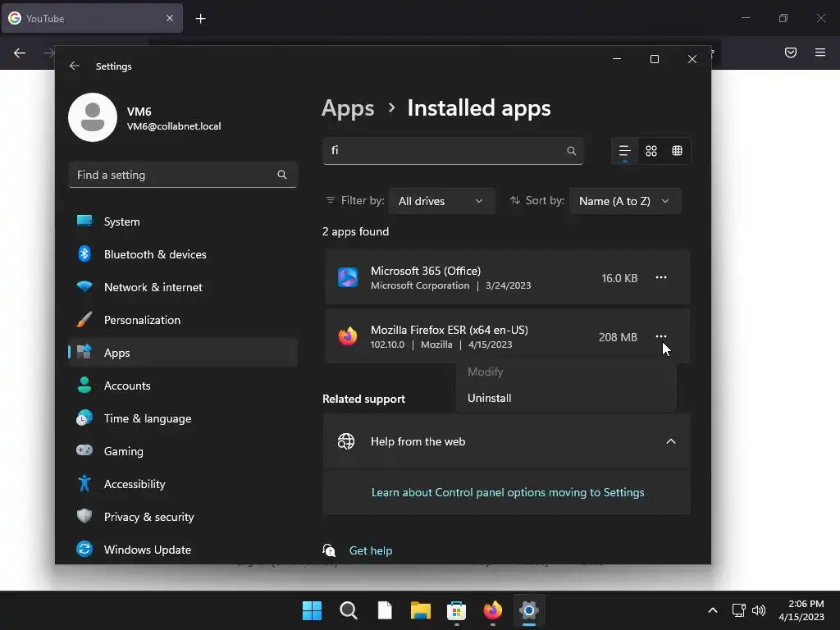
Task: Open taskbar Search
Action: pos(348,610)
